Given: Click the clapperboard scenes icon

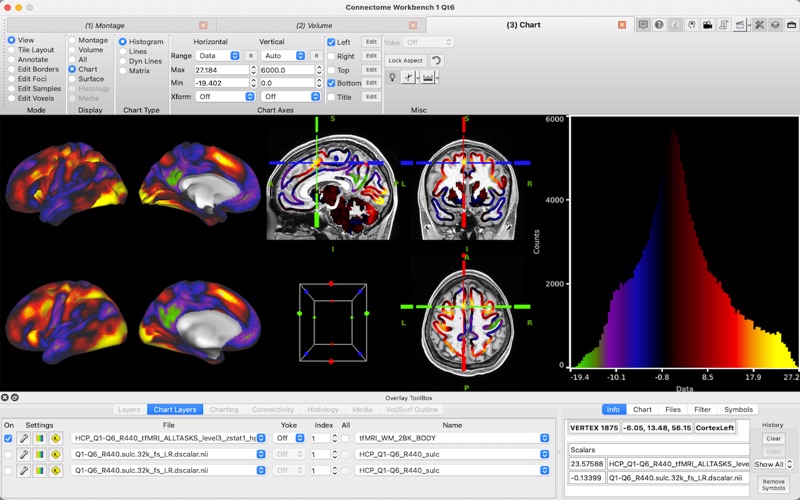Looking at the screenshot, I should (740, 25).
